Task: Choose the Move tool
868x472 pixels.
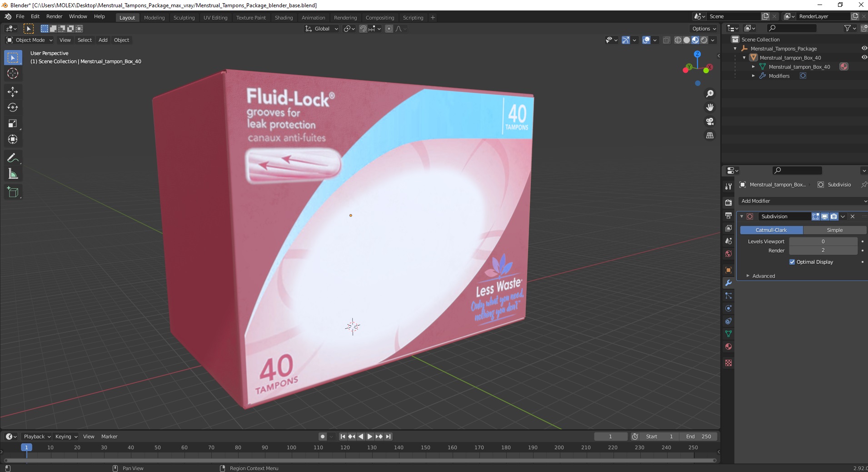Action: click(13, 92)
